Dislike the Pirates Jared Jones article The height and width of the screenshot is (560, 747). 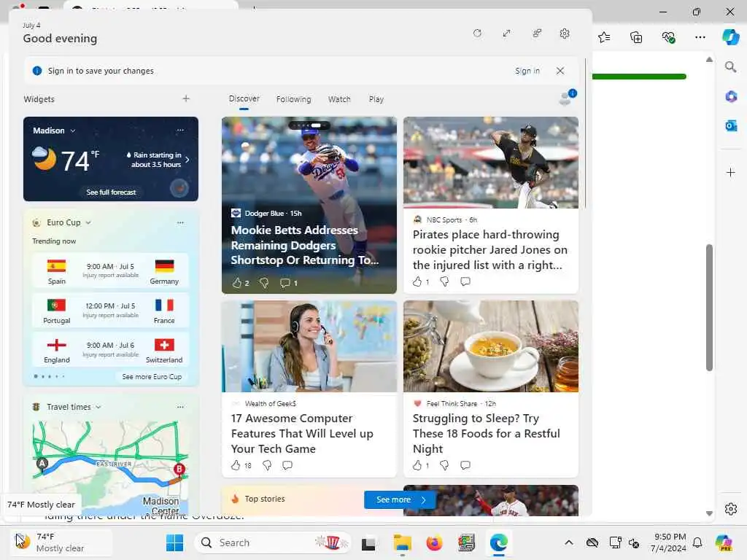444,282
